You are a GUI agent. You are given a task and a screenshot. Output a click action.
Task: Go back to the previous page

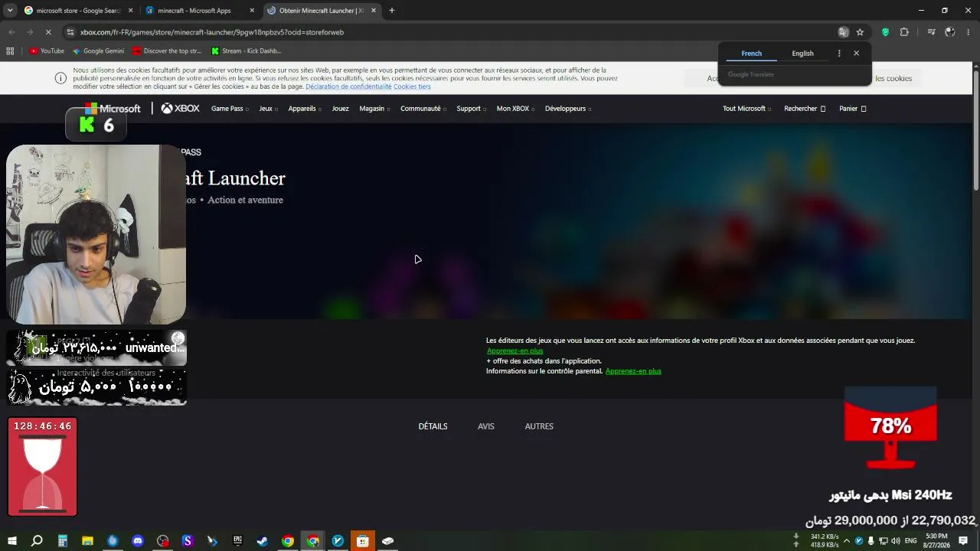tap(11, 32)
